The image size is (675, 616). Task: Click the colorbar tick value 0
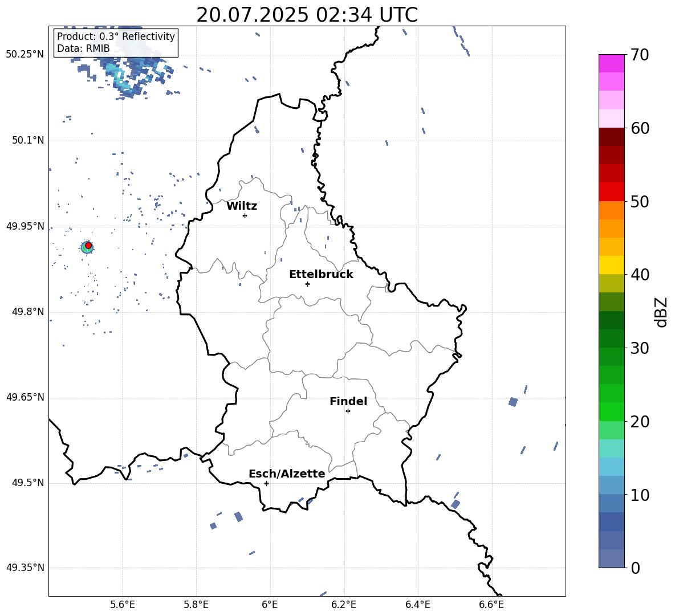[x=635, y=568]
